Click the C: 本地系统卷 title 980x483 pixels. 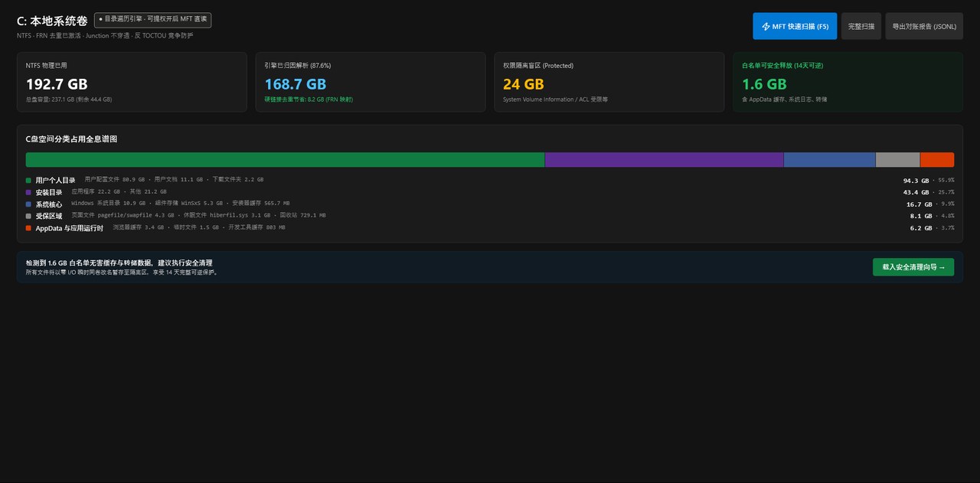52,21
